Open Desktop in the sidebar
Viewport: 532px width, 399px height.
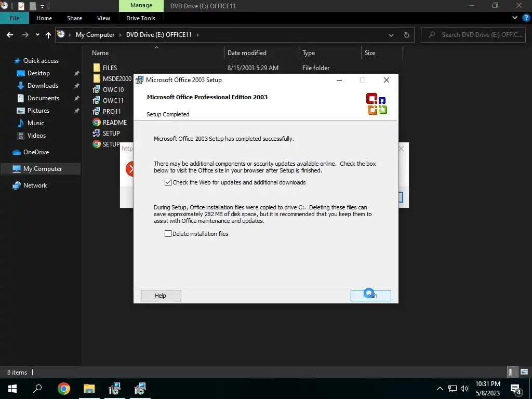[x=33, y=73]
